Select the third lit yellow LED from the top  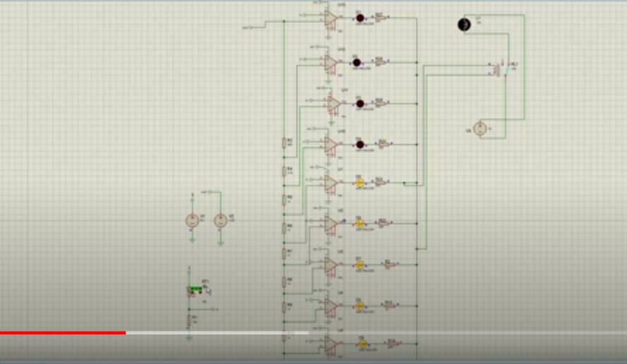[x=360, y=265]
